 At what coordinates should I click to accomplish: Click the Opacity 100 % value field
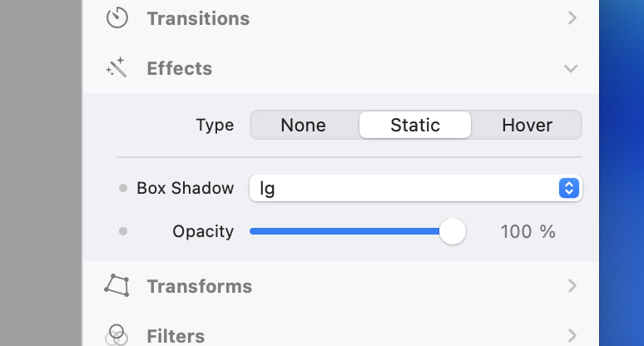528,231
